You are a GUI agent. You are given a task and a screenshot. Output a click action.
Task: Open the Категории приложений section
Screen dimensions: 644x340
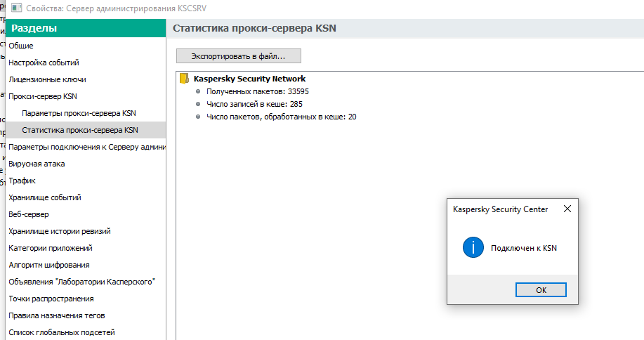(86, 247)
